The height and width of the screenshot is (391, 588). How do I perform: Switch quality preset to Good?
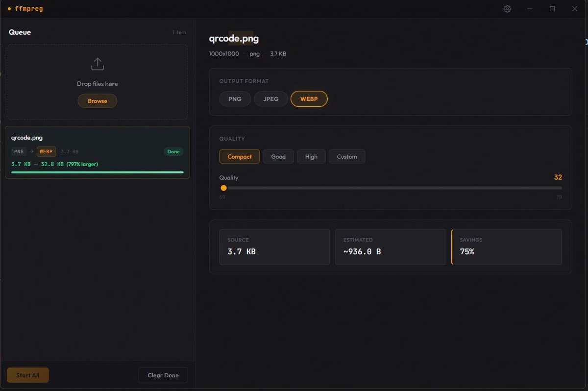tap(278, 157)
